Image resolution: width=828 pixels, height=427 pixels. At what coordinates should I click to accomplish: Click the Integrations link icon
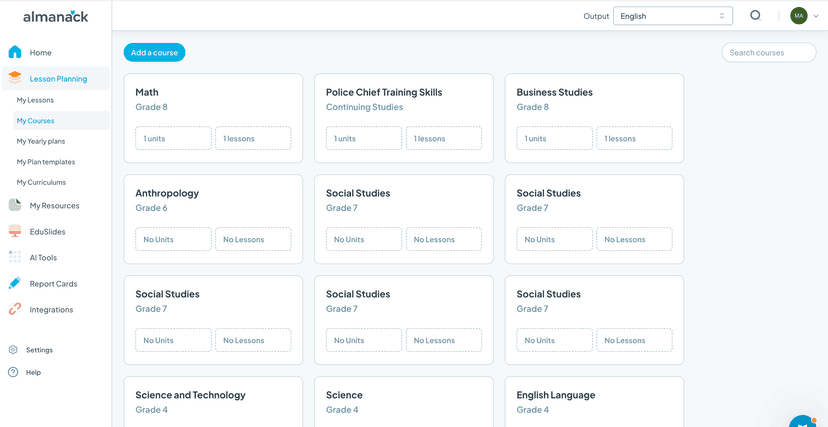15,309
